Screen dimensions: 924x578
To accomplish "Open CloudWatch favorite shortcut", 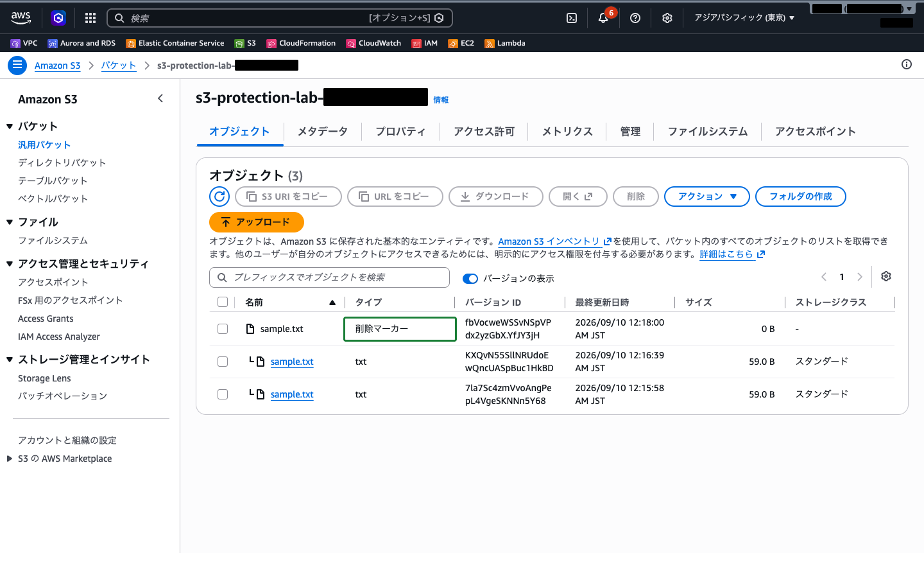I will (x=373, y=43).
